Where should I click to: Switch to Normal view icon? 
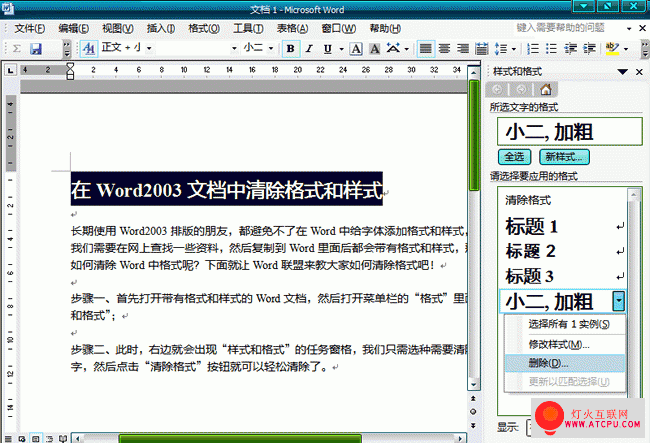[x=8, y=438]
